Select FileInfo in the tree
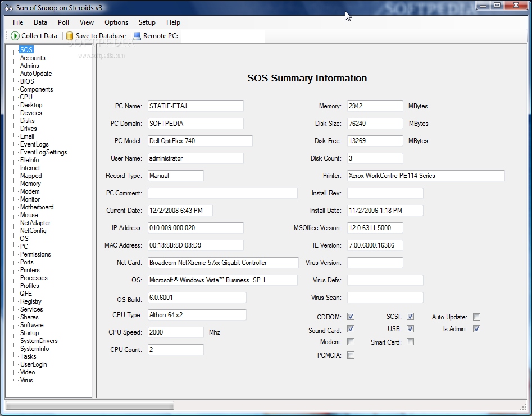 tap(30, 160)
